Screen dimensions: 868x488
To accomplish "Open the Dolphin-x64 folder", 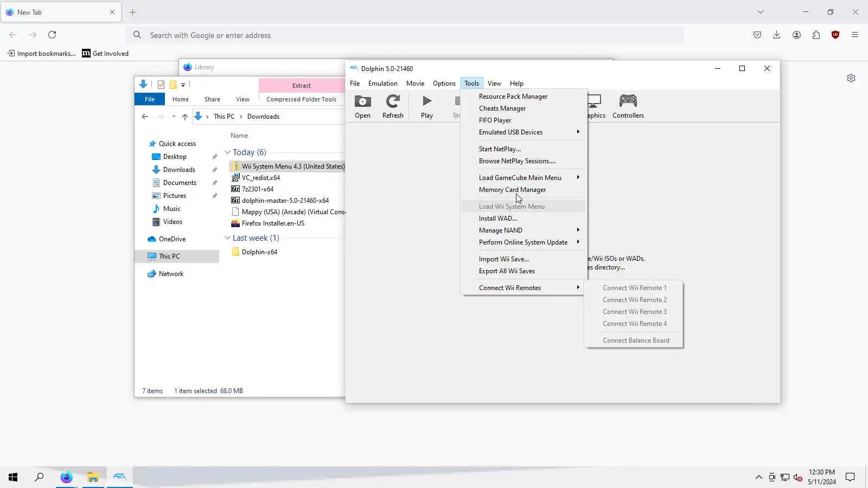I will pyautogui.click(x=259, y=252).
